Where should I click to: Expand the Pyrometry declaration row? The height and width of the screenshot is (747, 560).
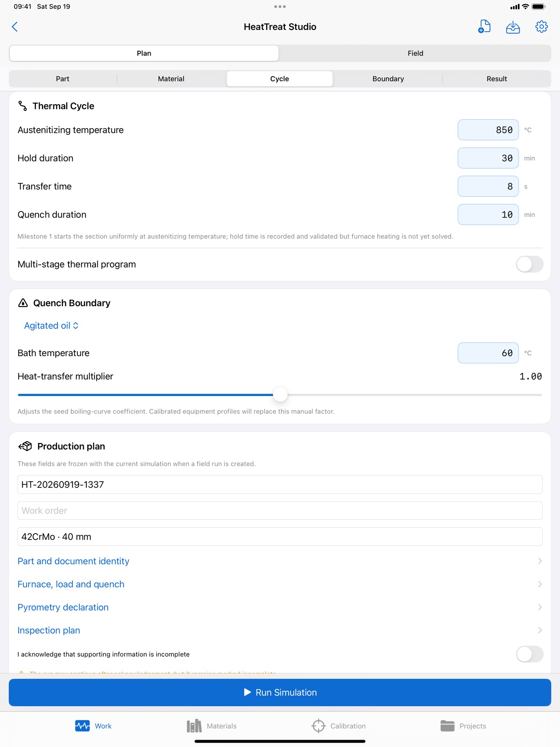[280, 607]
